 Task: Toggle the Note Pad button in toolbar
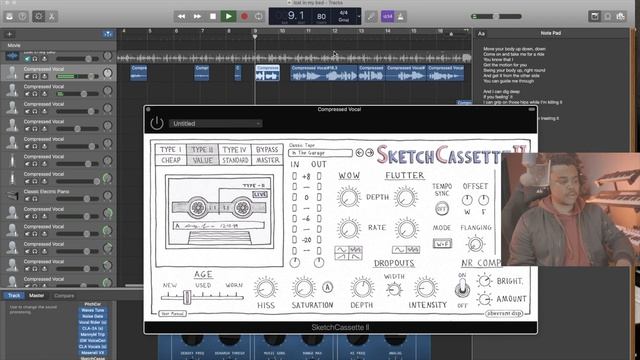point(594,16)
